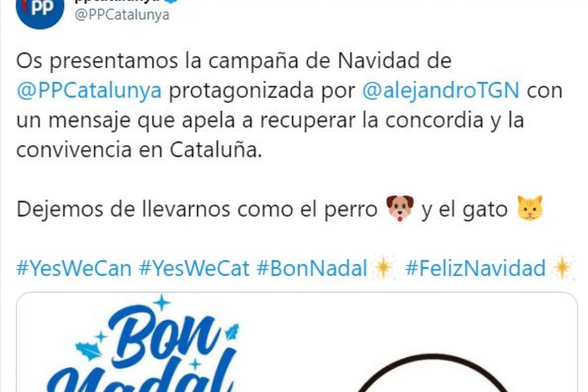The image size is (588, 392).
Task: Open the Bon Nadal lettering graphic
Action: 147,348
